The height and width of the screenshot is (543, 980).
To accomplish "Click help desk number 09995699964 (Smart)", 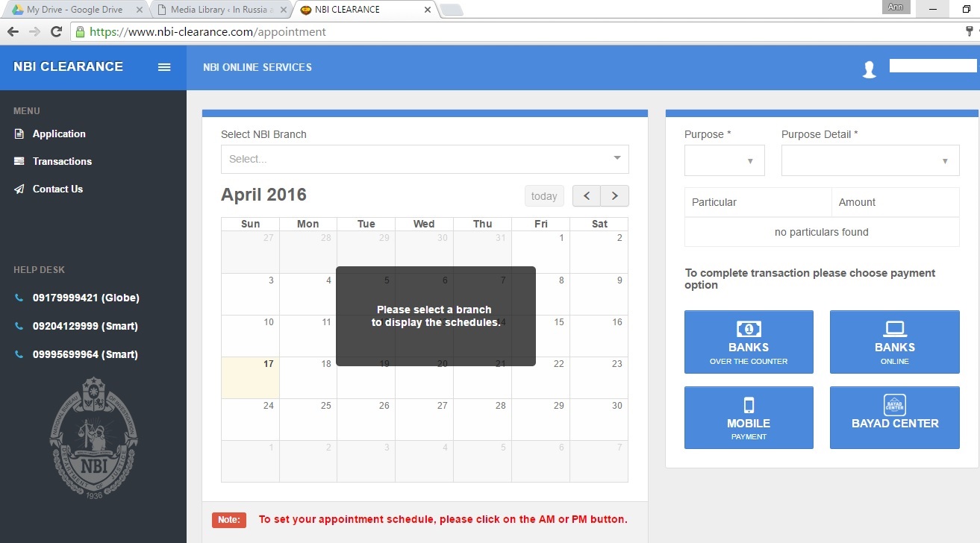I will pyautogui.click(x=85, y=355).
